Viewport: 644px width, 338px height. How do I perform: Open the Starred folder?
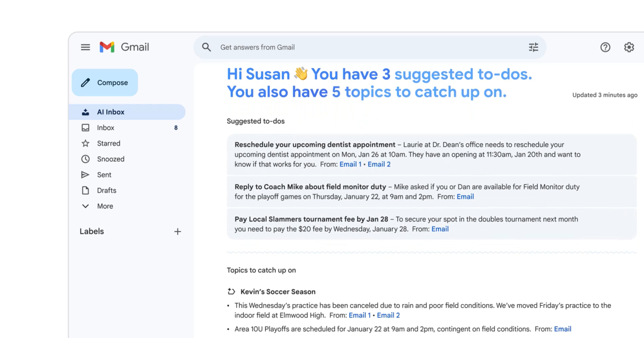(x=108, y=143)
